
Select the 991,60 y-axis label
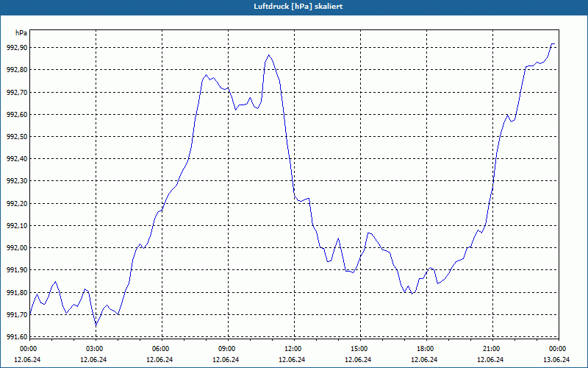(17, 337)
